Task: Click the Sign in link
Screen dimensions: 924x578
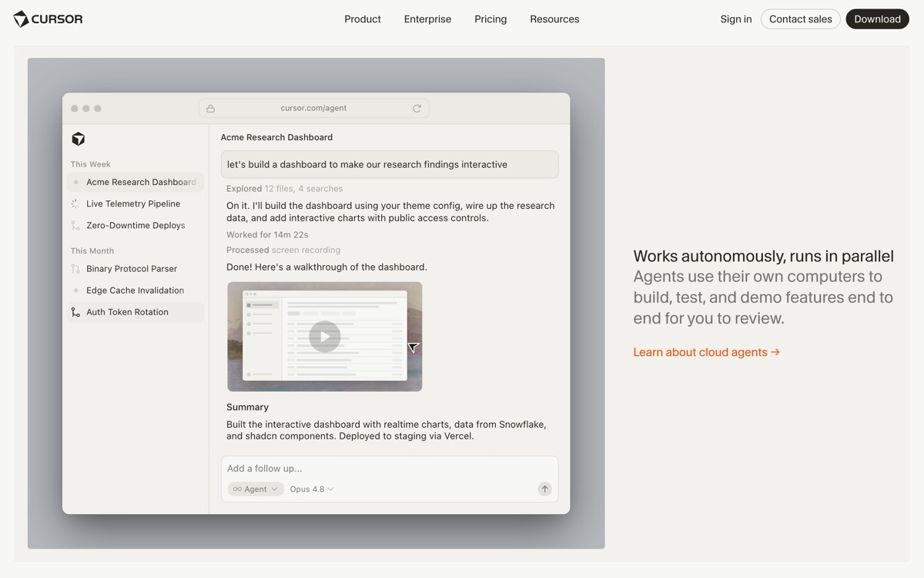Action: tap(736, 19)
